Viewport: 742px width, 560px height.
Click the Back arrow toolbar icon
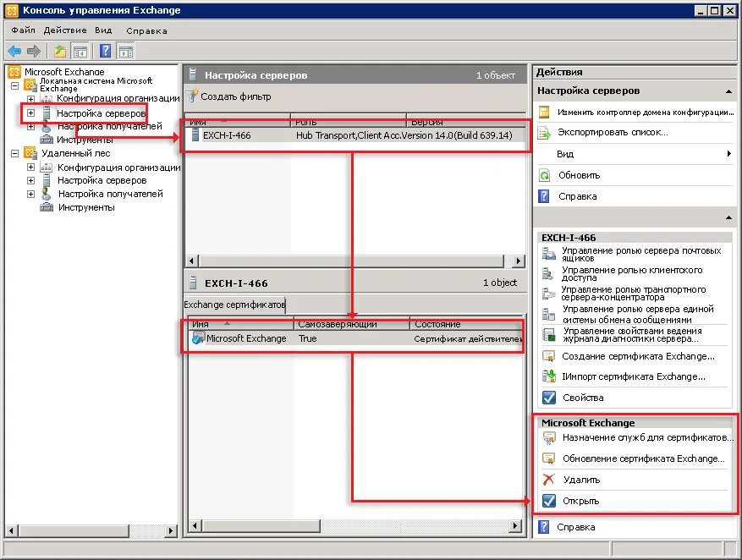point(14,51)
